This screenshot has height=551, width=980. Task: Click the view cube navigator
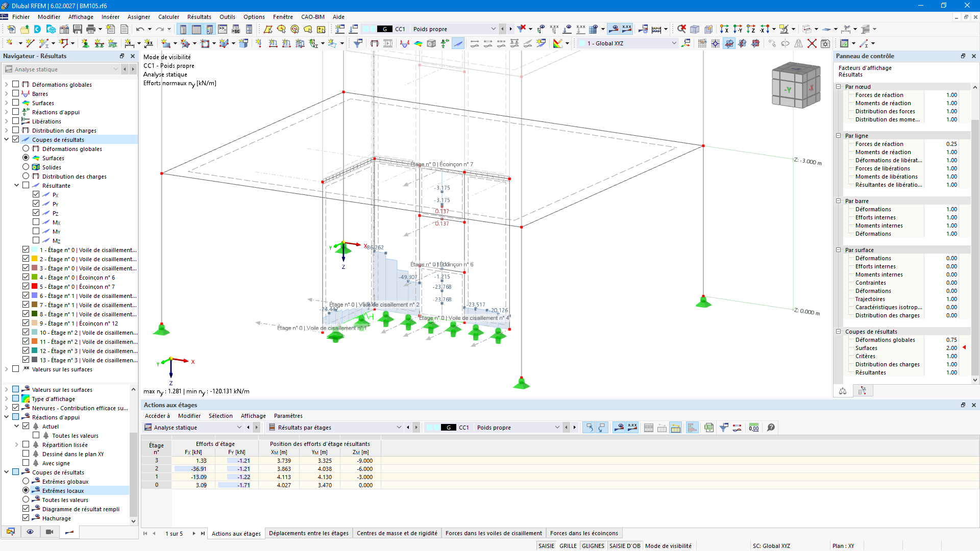click(795, 85)
